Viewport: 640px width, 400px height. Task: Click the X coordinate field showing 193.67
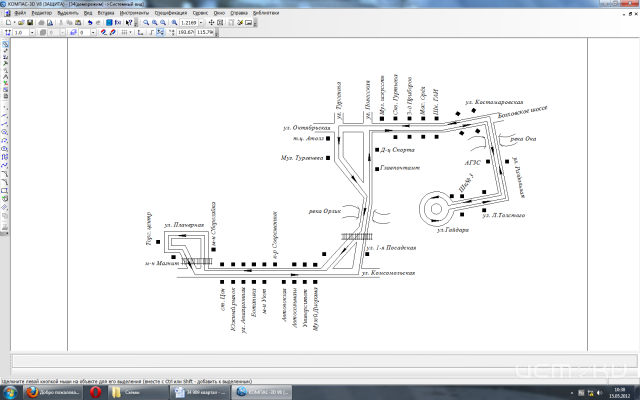(185, 32)
